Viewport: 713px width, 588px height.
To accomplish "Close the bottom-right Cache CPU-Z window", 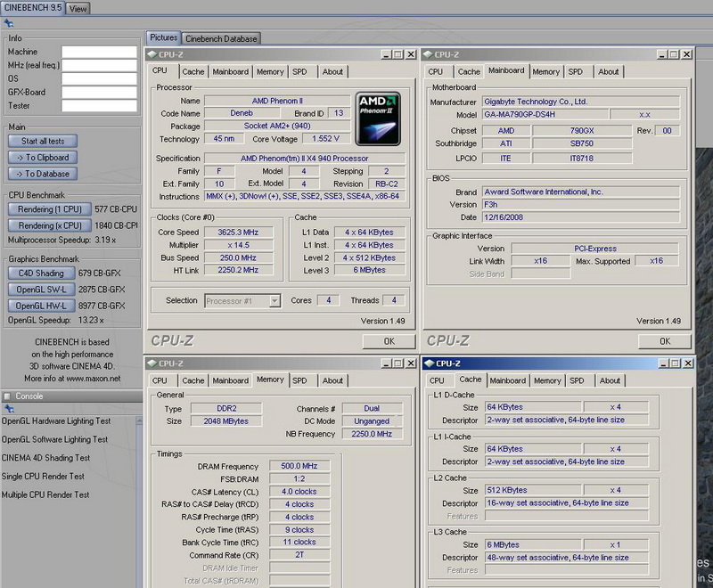I will click(x=687, y=363).
